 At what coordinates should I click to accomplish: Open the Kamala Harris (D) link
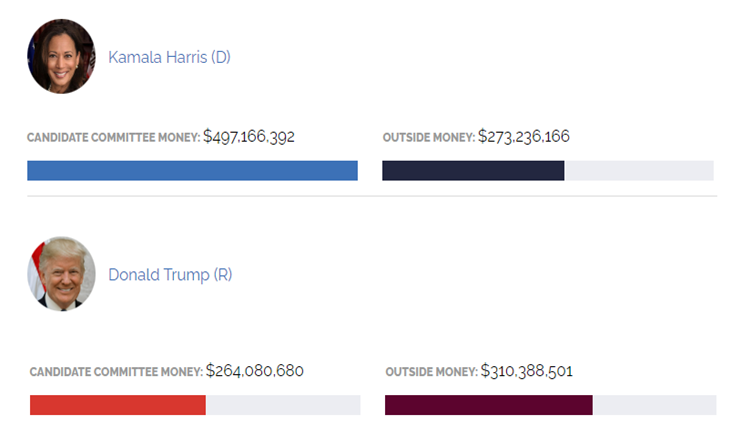(169, 57)
